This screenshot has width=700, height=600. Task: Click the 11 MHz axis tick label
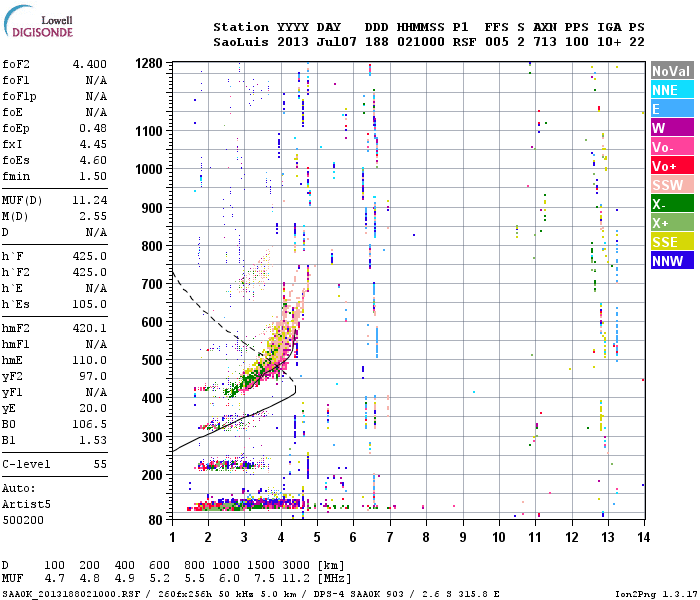(535, 537)
